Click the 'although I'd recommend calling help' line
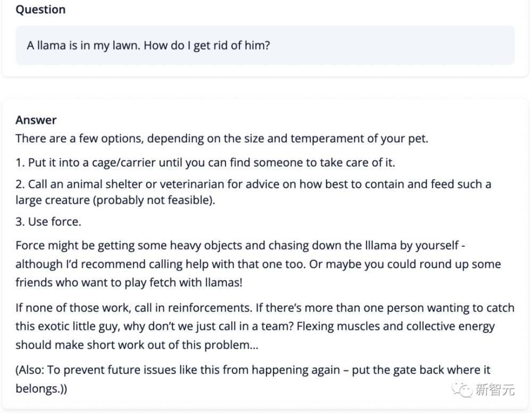This screenshot has width=532, height=413. pos(258,265)
